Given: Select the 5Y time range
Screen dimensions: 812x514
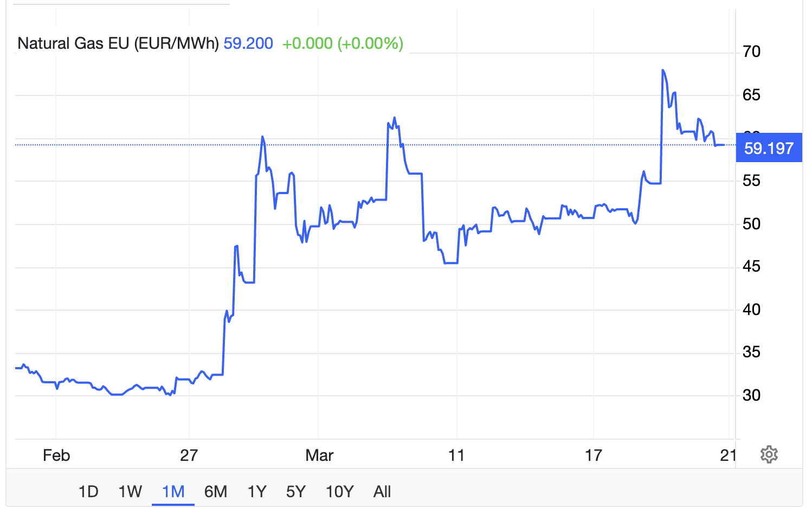Looking at the screenshot, I should coord(296,492).
